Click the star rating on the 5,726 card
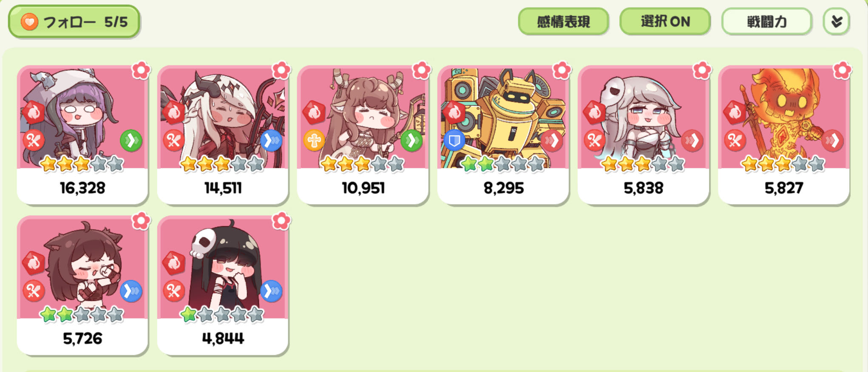The height and width of the screenshot is (372, 868). click(82, 315)
